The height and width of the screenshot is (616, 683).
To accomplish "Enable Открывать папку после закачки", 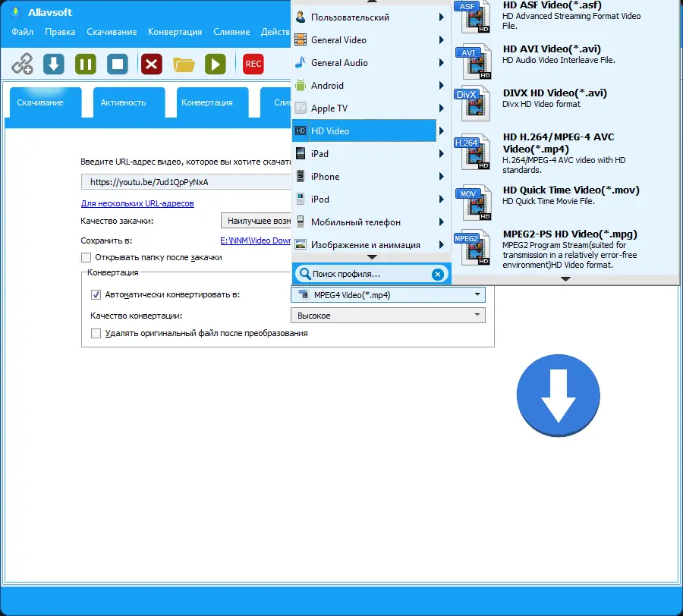I will (87, 258).
